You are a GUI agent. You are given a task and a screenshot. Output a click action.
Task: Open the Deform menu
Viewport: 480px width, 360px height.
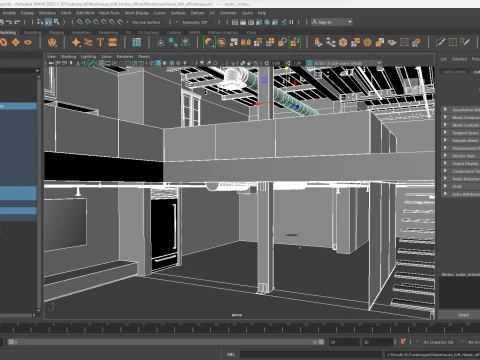[197, 13]
